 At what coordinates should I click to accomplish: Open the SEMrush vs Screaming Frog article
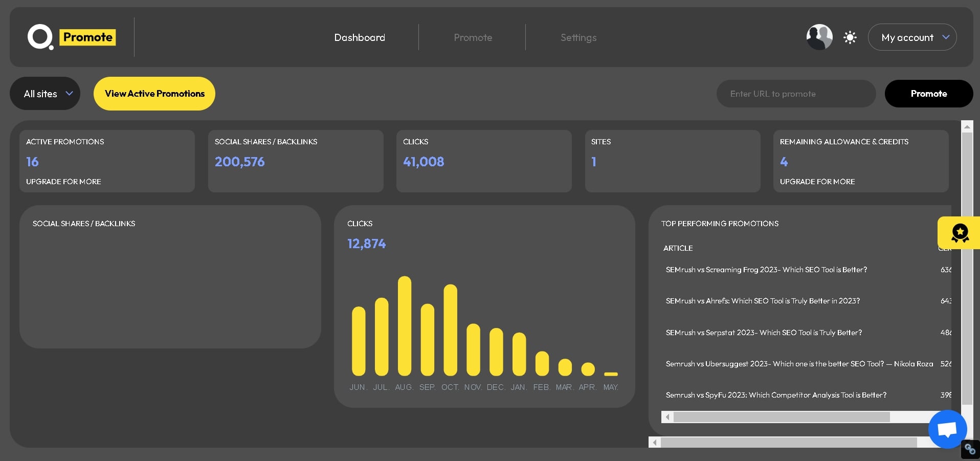(x=766, y=270)
